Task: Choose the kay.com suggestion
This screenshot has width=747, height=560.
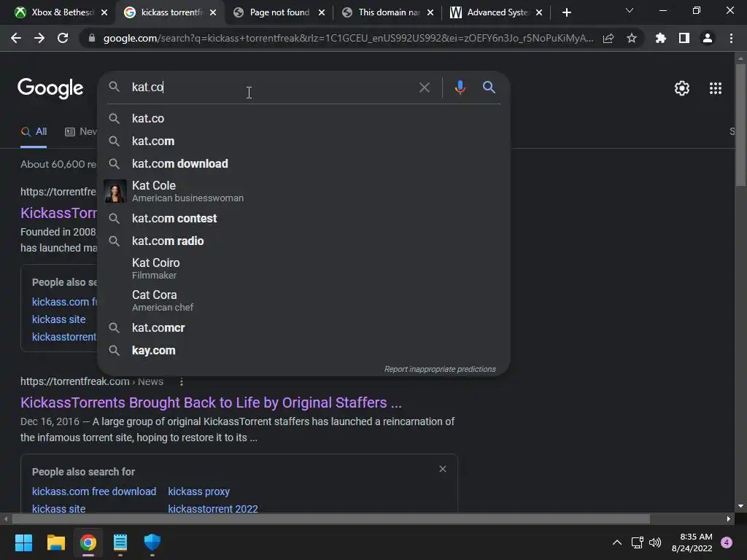Action: [303, 351]
